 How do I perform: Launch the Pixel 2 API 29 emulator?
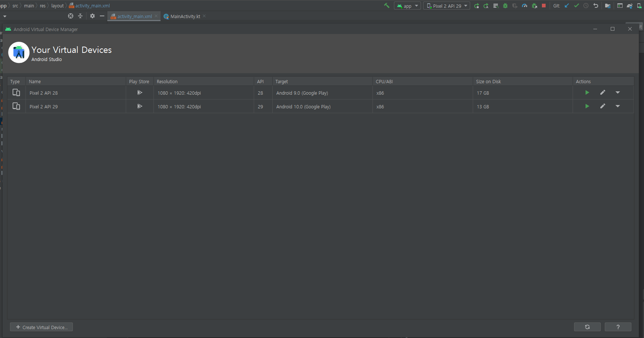[x=587, y=106]
